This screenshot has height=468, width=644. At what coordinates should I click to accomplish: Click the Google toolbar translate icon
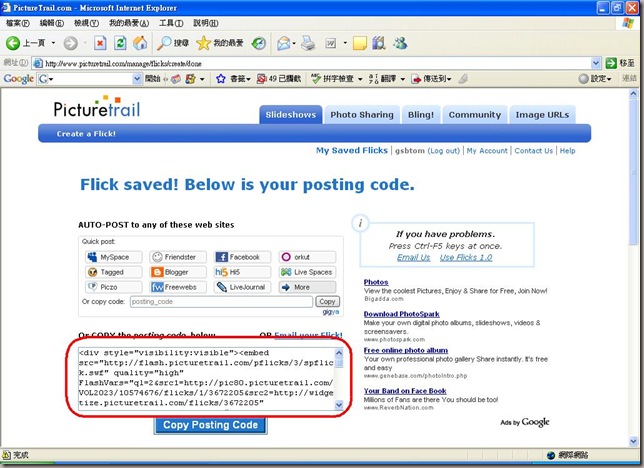[374, 78]
